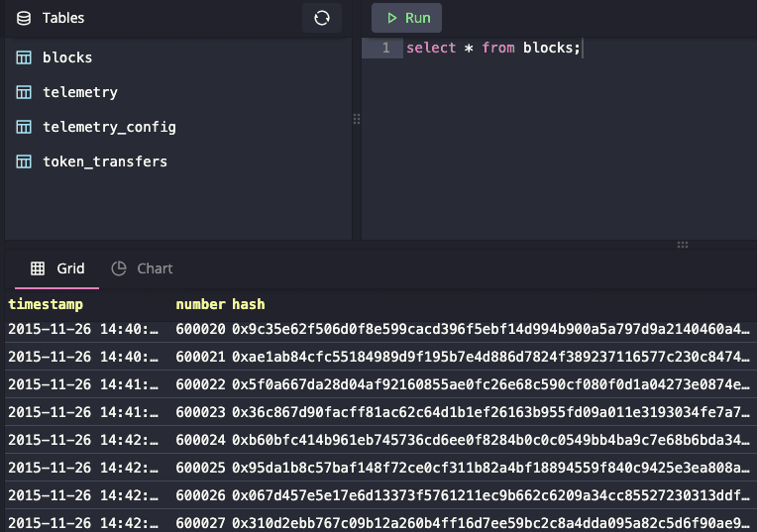Click the refresh tables icon
This screenshot has width=757, height=532.
point(322,18)
